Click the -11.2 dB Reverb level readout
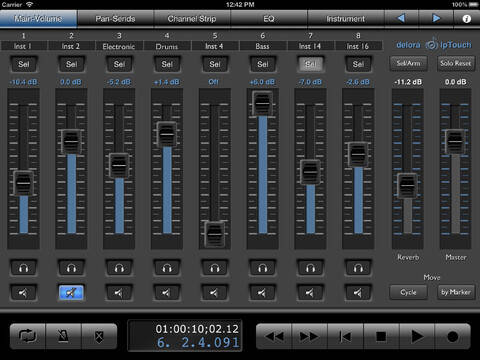This screenshot has width=480, height=360. 408,82
